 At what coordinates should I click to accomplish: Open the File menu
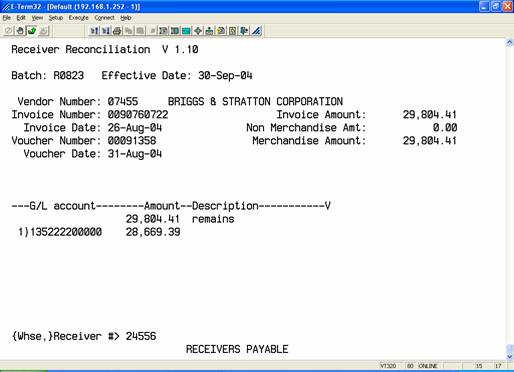[7, 18]
